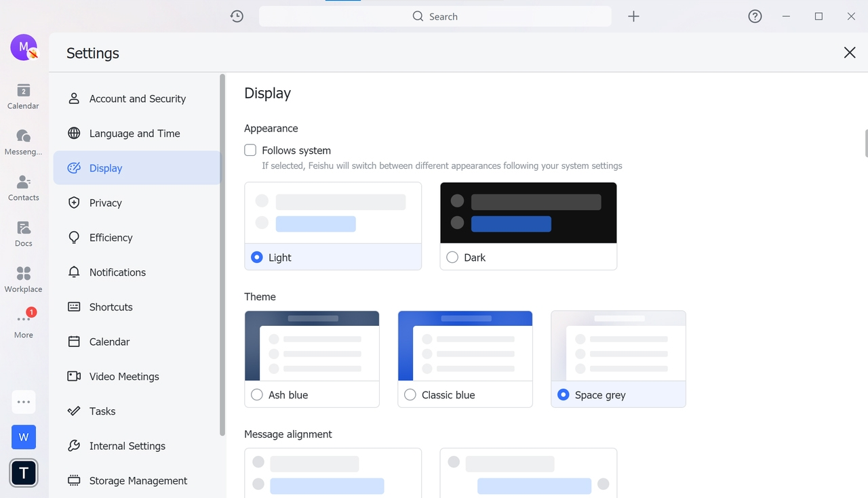Go to Storage Management settings

pyautogui.click(x=138, y=481)
